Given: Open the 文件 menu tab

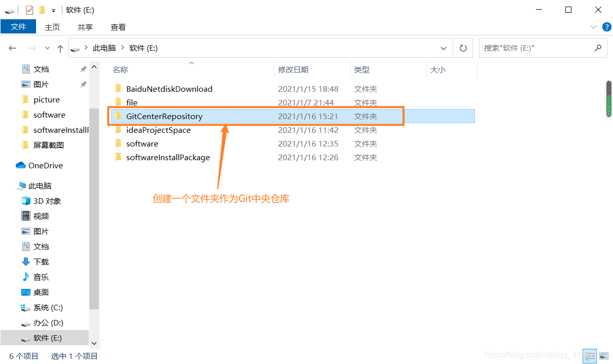Looking at the screenshot, I should coord(18,27).
